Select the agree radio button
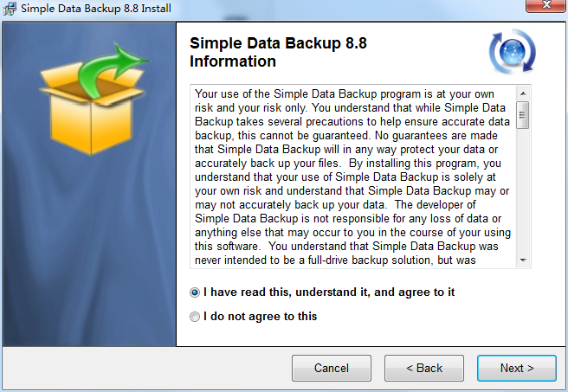The image size is (568, 392). click(195, 292)
